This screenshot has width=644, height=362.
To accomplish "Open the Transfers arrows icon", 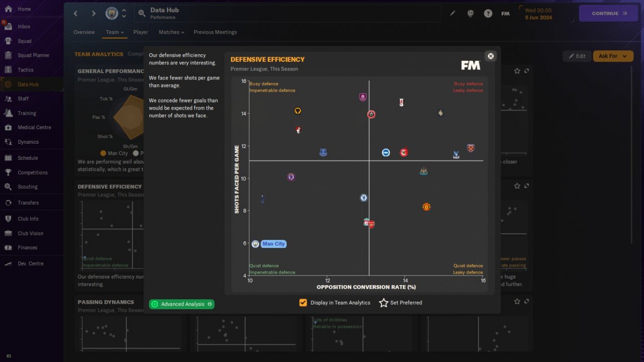I will click(8, 203).
